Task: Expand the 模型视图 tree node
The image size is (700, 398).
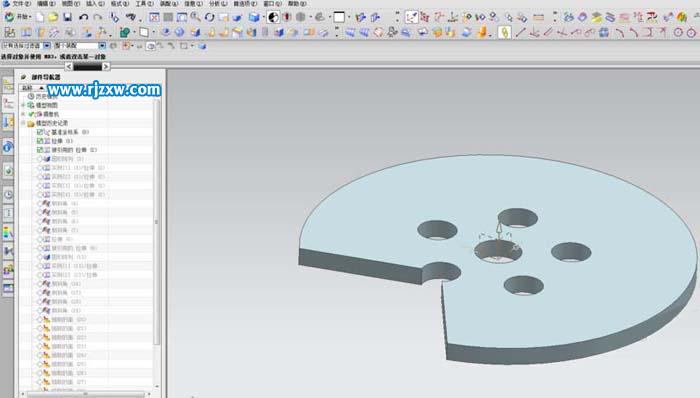Action: tap(23, 105)
